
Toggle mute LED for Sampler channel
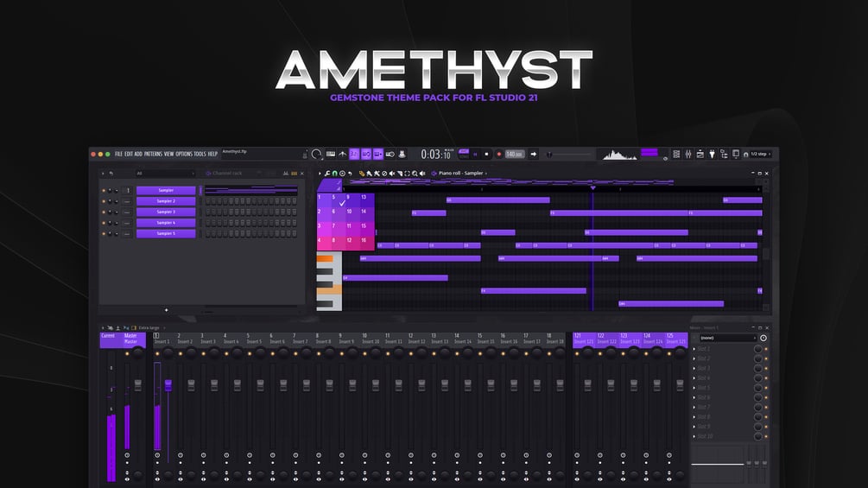pos(104,190)
